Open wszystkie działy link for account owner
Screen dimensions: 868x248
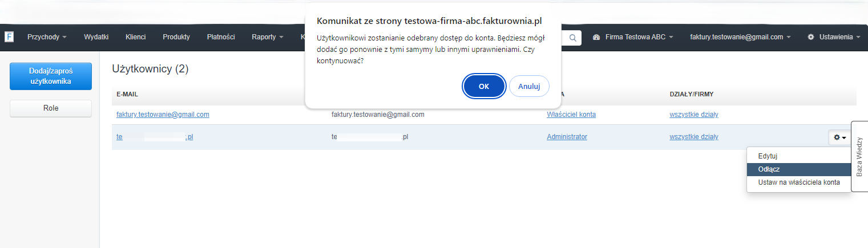[x=694, y=115]
